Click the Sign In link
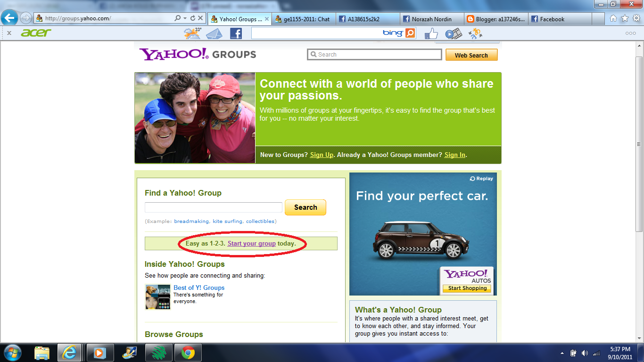The width and height of the screenshot is (644, 362). click(455, 155)
